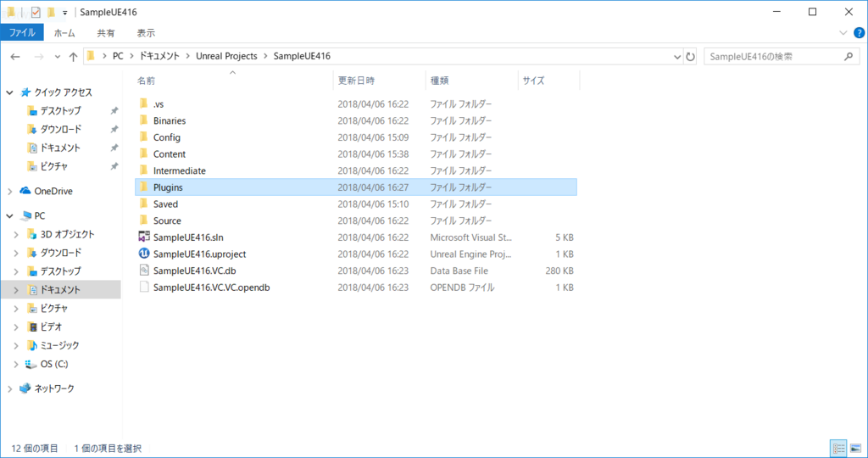Click PC in the address path

click(x=118, y=56)
